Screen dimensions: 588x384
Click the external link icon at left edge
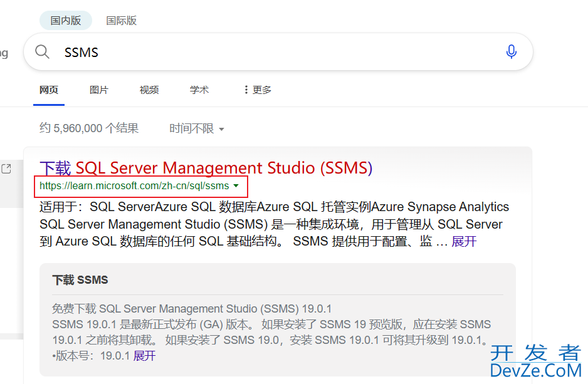point(6,169)
